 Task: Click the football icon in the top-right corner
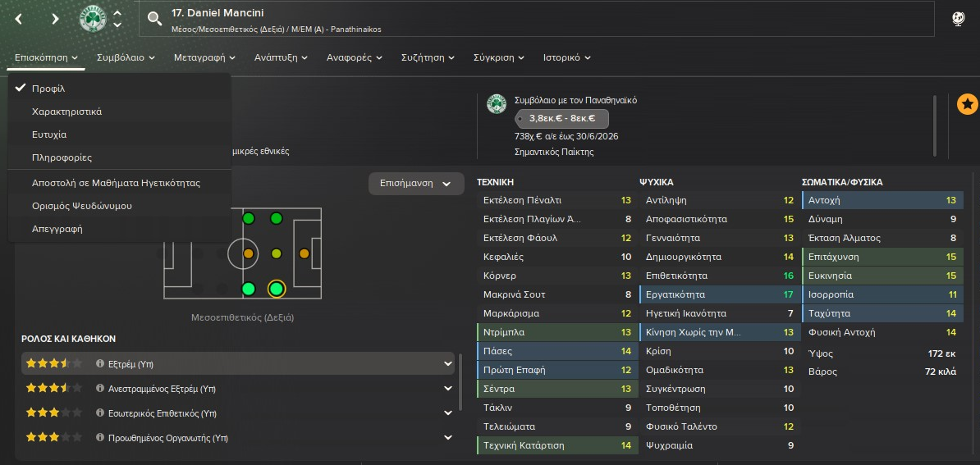point(958,18)
